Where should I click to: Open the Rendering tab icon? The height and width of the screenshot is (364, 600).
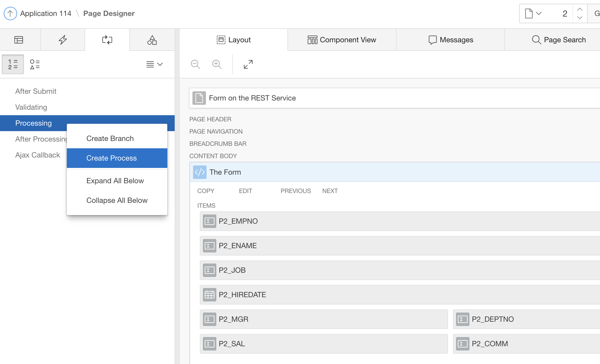[19, 40]
